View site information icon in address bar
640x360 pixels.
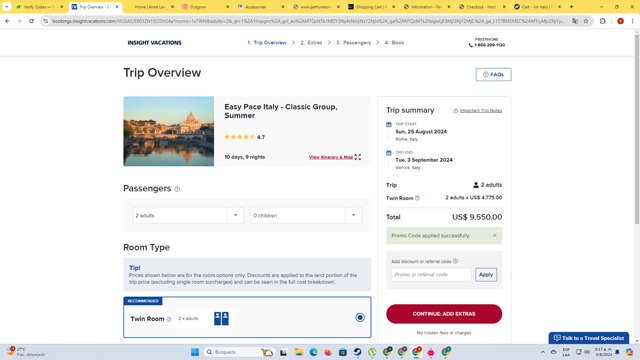pos(46,21)
